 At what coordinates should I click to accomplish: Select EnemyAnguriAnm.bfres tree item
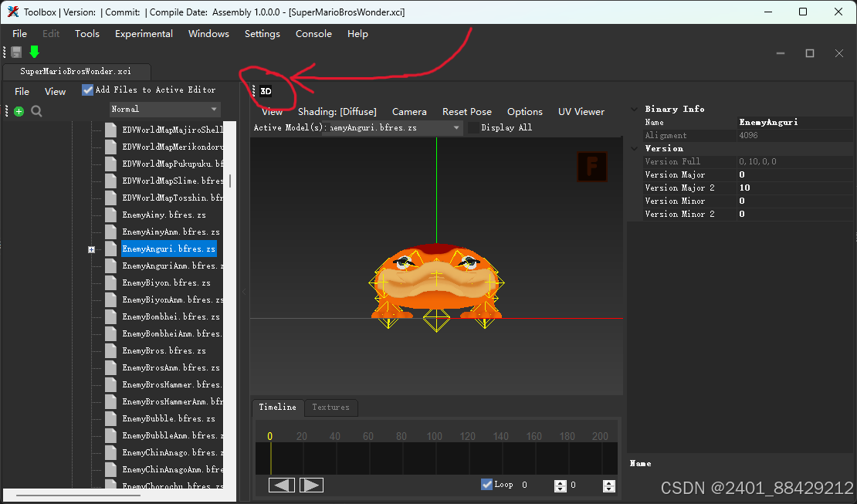[173, 266]
